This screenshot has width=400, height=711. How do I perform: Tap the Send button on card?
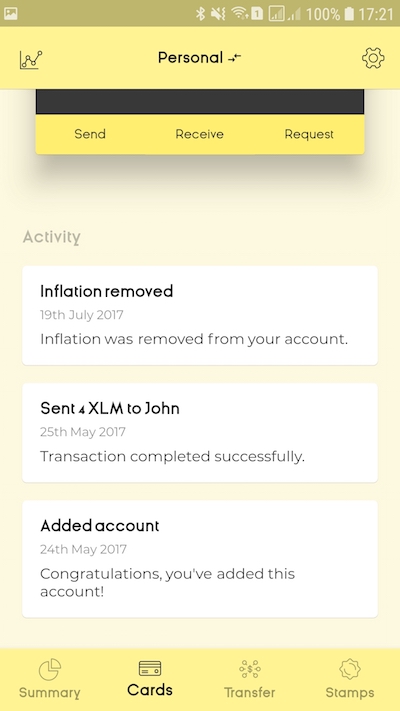(90, 134)
